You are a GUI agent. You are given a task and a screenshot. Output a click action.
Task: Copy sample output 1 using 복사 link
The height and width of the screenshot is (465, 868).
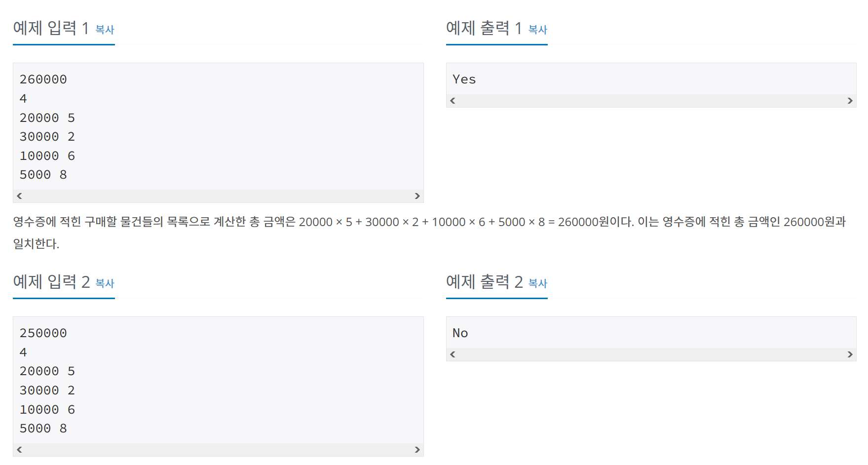pos(538,30)
